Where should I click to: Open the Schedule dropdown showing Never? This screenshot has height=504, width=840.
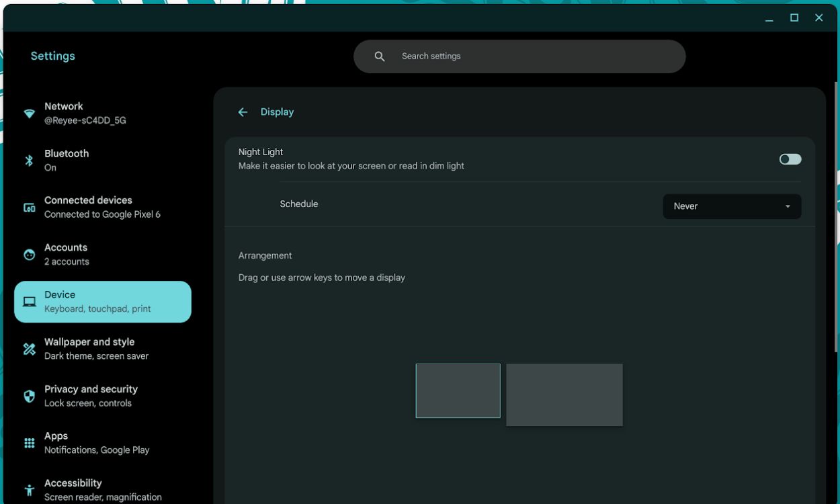(732, 206)
